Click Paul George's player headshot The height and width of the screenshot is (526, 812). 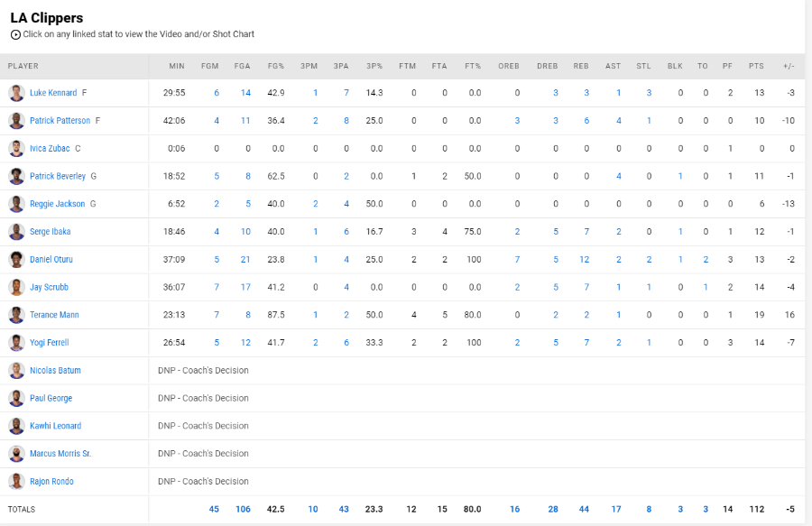(x=16, y=398)
